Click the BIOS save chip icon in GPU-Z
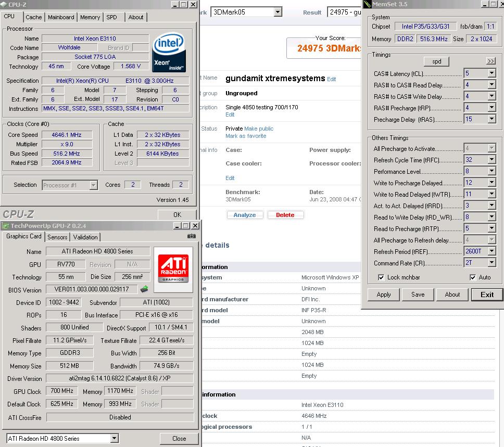Viewport: 504px width, 447px height. click(x=144, y=289)
